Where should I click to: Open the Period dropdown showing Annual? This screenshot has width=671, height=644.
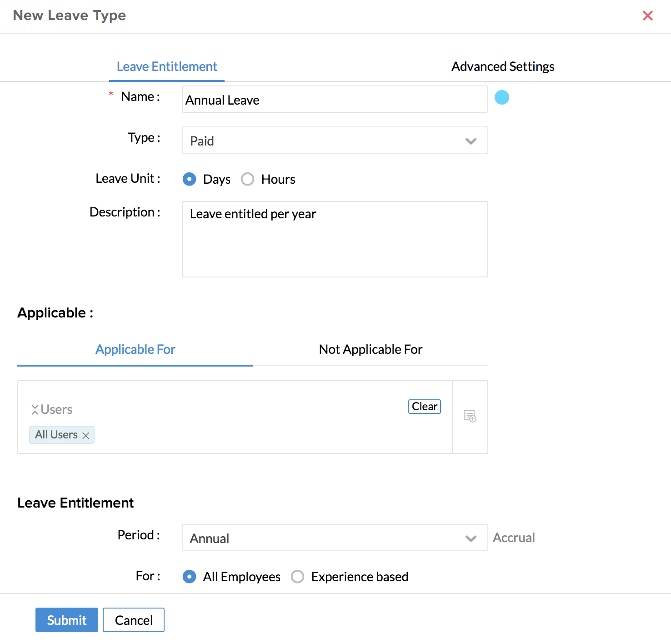pyautogui.click(x=335, y=538)
